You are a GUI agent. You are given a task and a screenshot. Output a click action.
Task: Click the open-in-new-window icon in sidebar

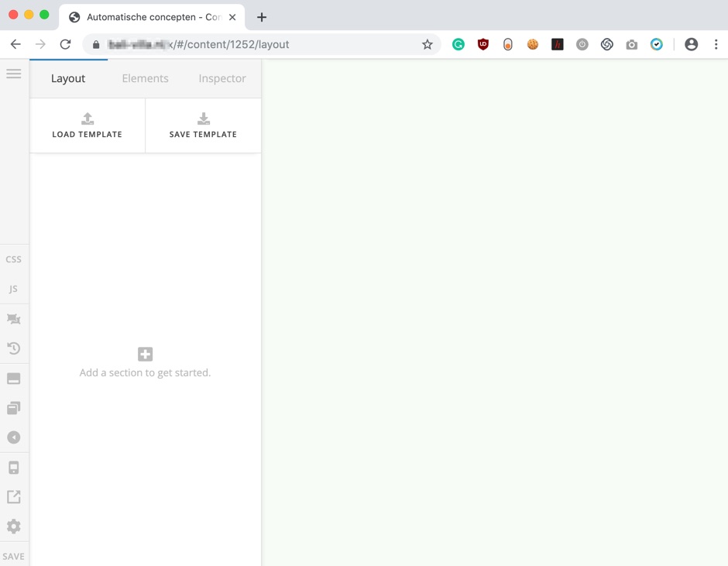tap(14, 497)
